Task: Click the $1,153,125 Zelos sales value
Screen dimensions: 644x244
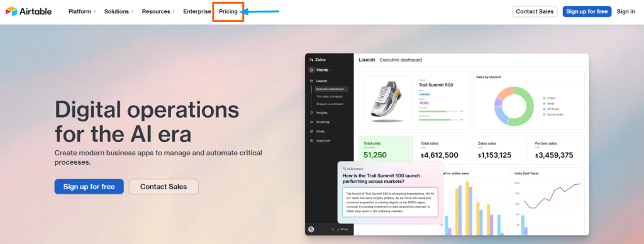Action: pyautogui.click(x=494, y=155)
